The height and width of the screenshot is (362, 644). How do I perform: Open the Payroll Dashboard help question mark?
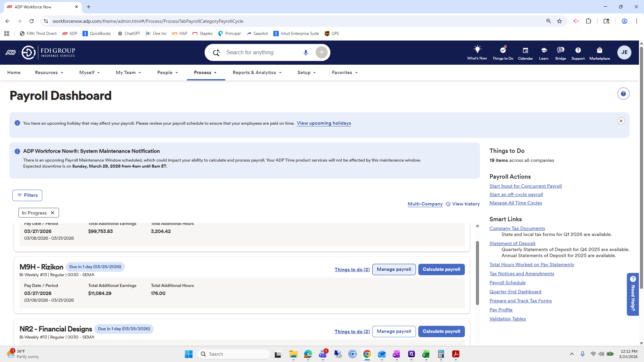623,94
